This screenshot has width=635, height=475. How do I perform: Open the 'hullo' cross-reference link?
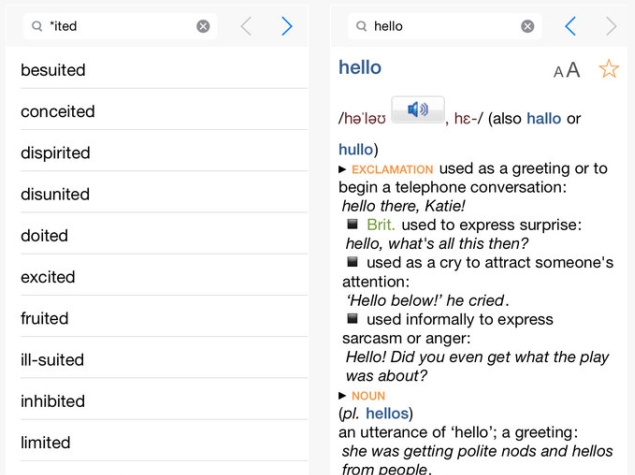(x=356, y=149)
